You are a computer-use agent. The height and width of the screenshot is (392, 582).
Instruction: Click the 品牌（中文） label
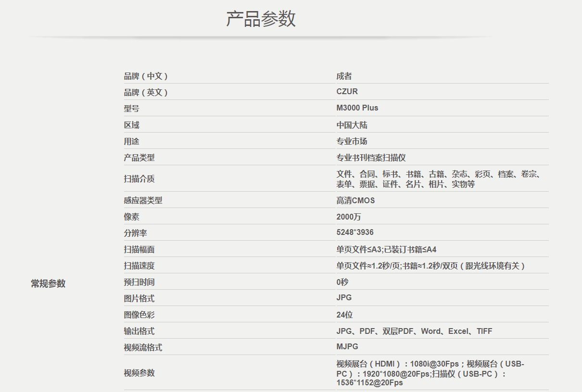(x=146, y=76)
